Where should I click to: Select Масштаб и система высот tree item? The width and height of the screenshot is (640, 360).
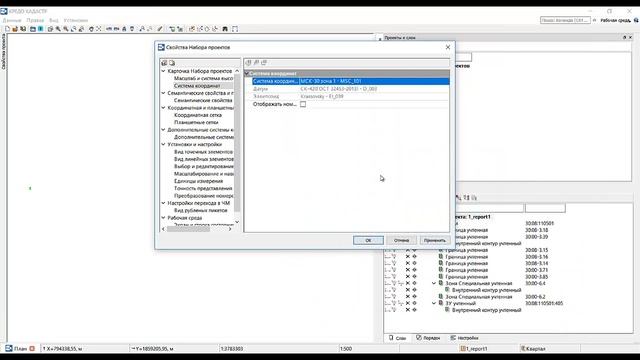coord(203,78)
